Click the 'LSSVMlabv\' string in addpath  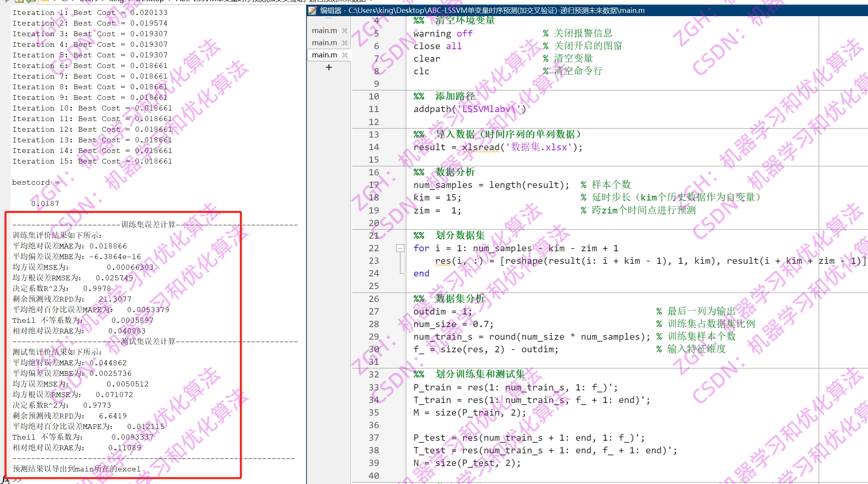coord(488,109)
